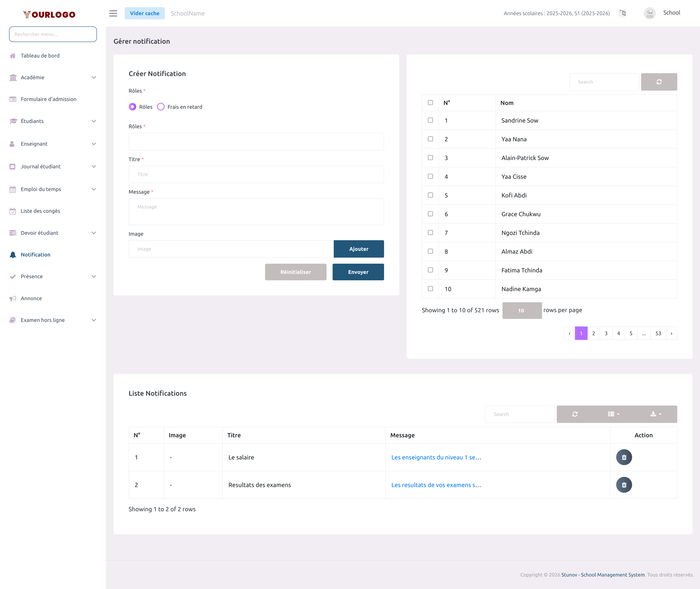The height and width of the screenshot is (589, 700).
Task: Check the select-all checkbox in recipients header
Action: 430,103
